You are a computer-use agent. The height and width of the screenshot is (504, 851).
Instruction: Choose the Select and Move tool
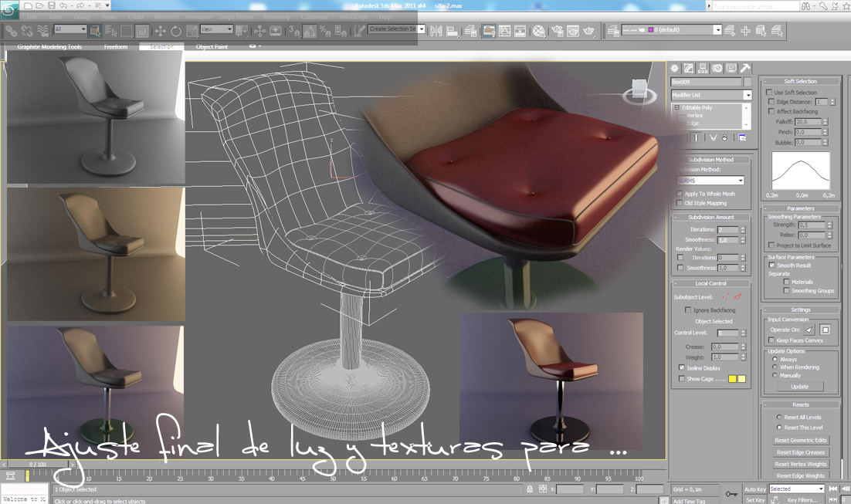(x=160, y=31)
